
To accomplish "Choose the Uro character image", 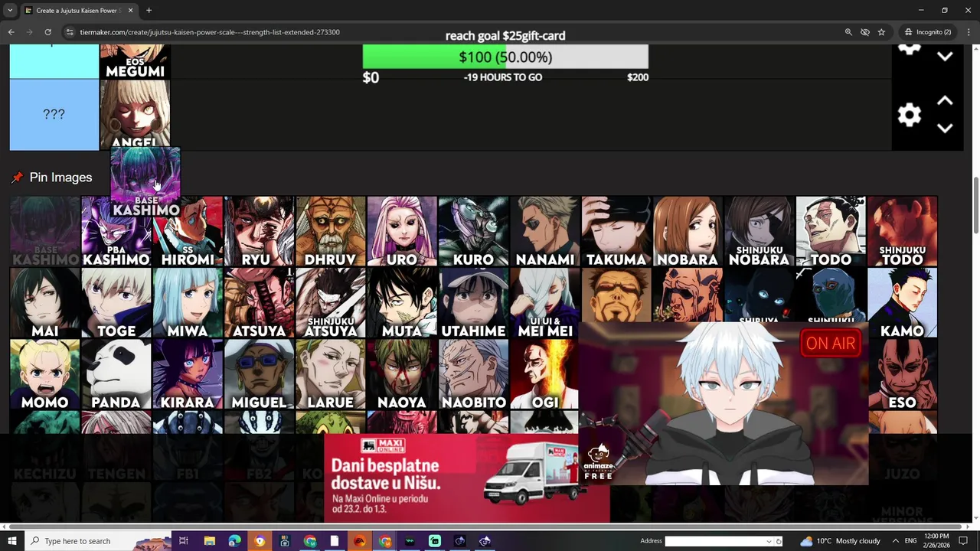I will [402, 231].
